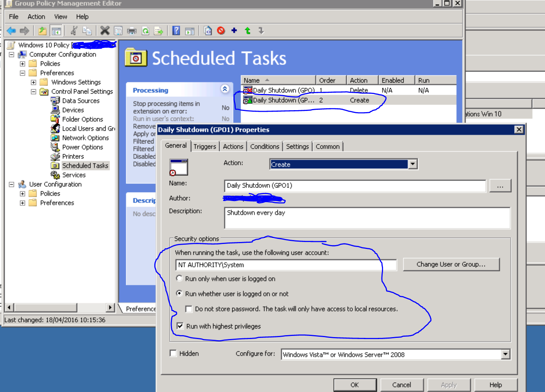This screenshot has height=392, width=545.
Task: Click the Cut scissors toolbar icon
Action: point(74,31)
